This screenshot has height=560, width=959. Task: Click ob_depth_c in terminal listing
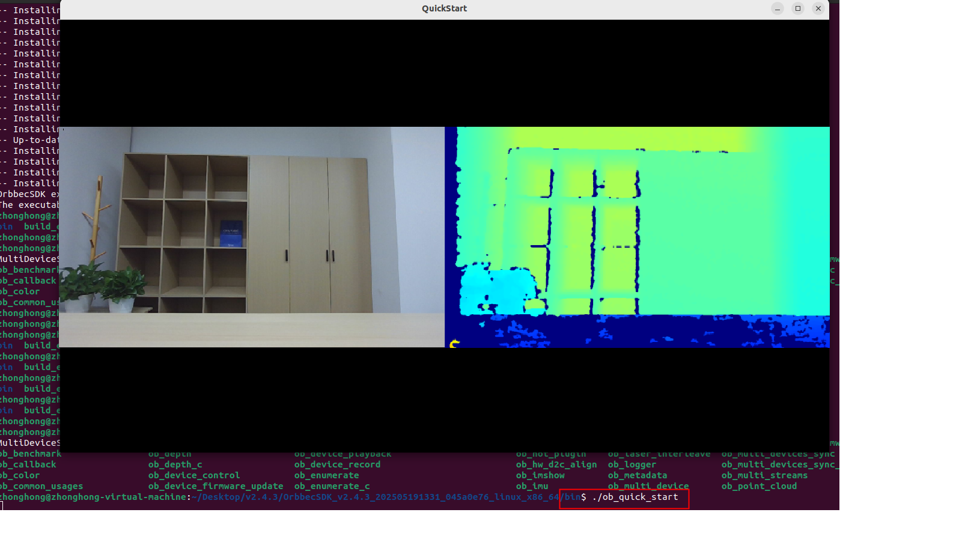(x=175, y=464)
